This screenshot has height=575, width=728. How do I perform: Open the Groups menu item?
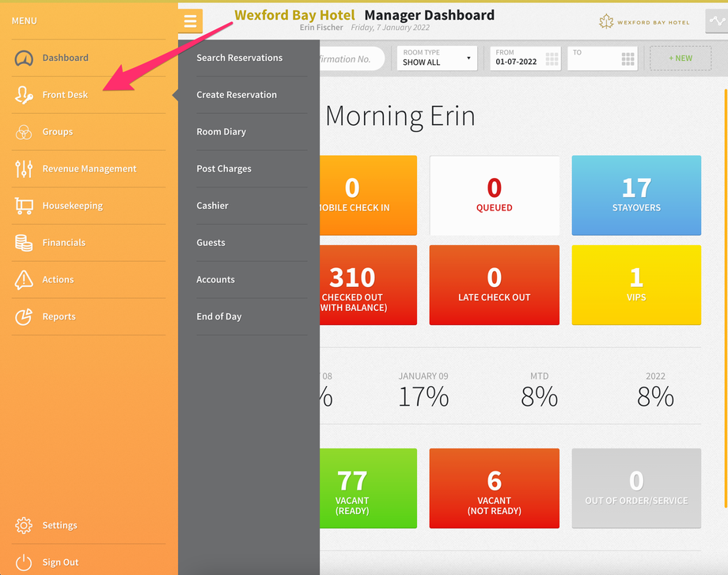89,132
